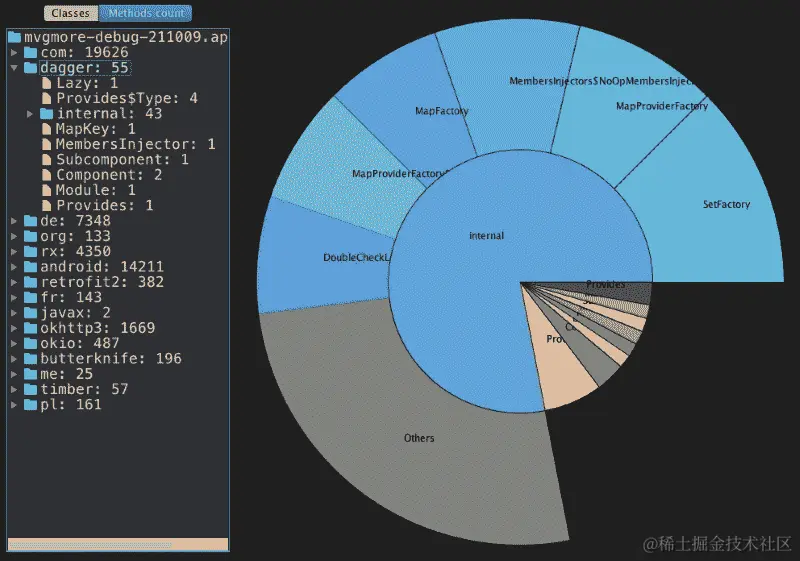Select 'Provides$Type: 4' in the tree
Screen dimensions: 800x561
click(x=127, y=98)
